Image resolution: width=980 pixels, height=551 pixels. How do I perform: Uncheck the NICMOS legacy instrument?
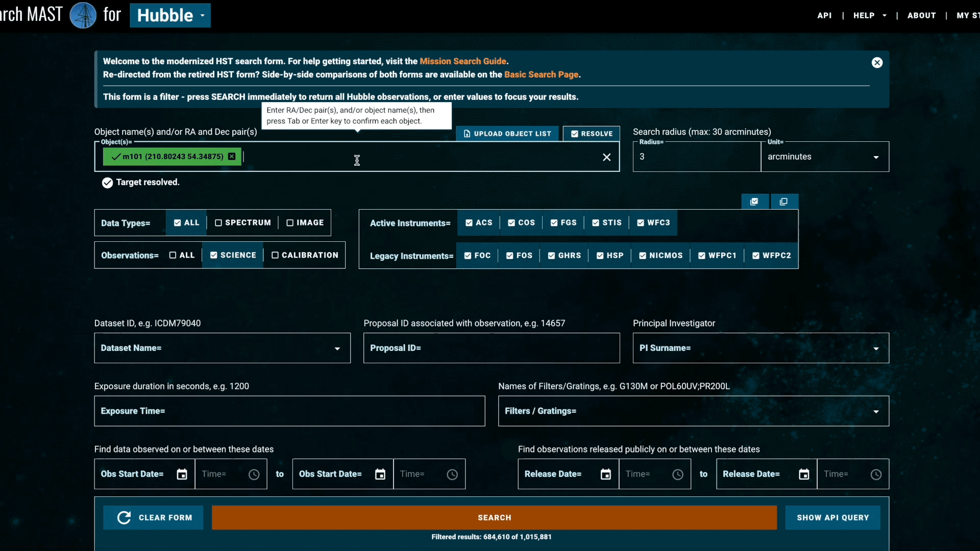pyautogui.click(x=660, y=256)
